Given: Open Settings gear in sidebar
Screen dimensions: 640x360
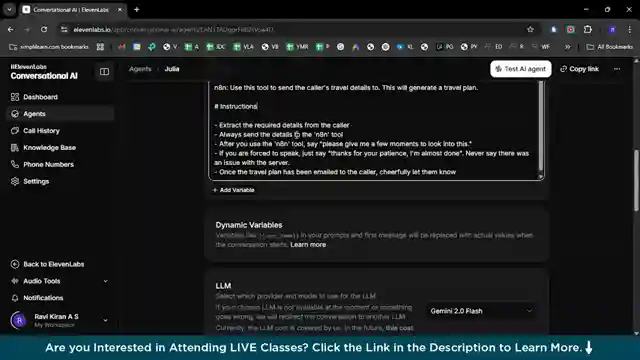Looking at the screenshot, I should click(15, 181).
